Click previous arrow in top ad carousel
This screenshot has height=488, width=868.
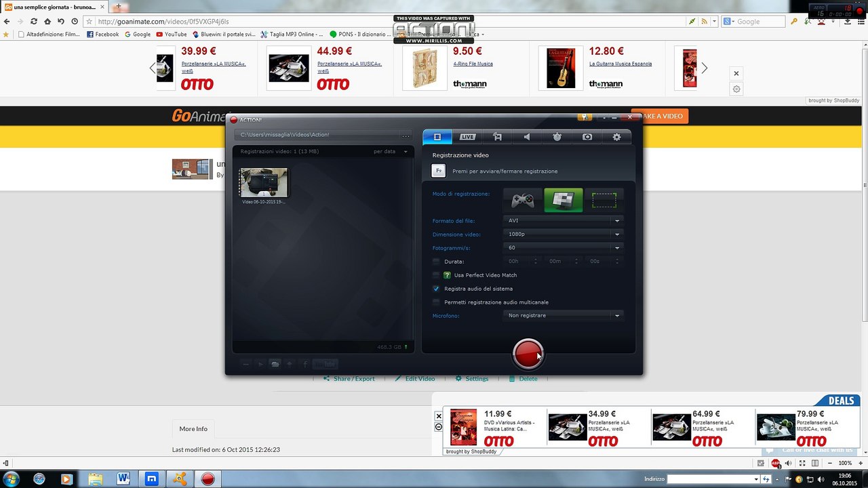(153, 68)
